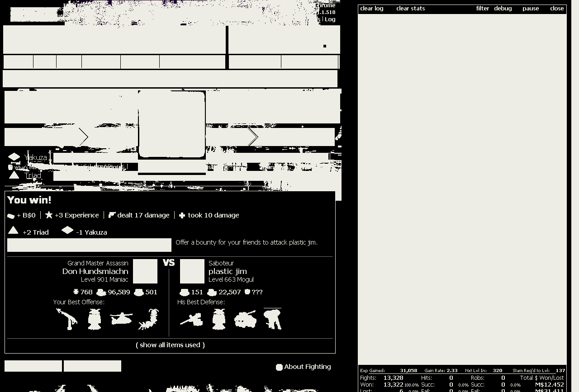Click the 22,507 stat value
Screen dimensions: 579x392
tap(230, 292)
